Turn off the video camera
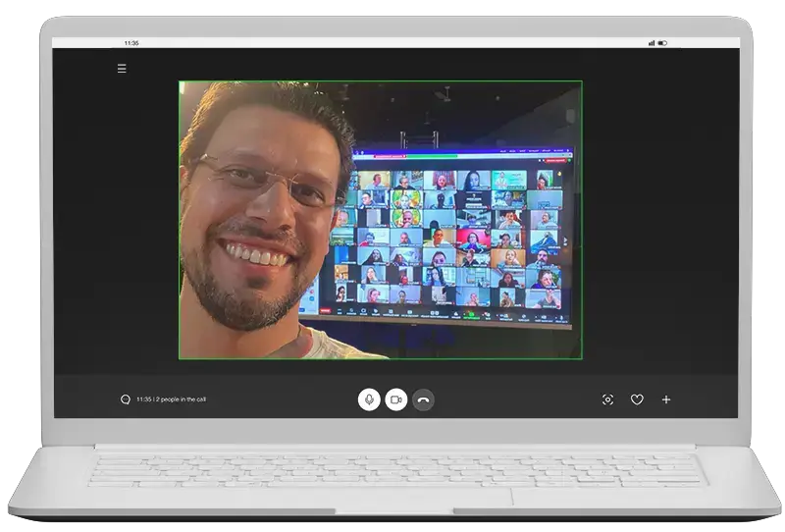The image size is (785, 532). 396,399
